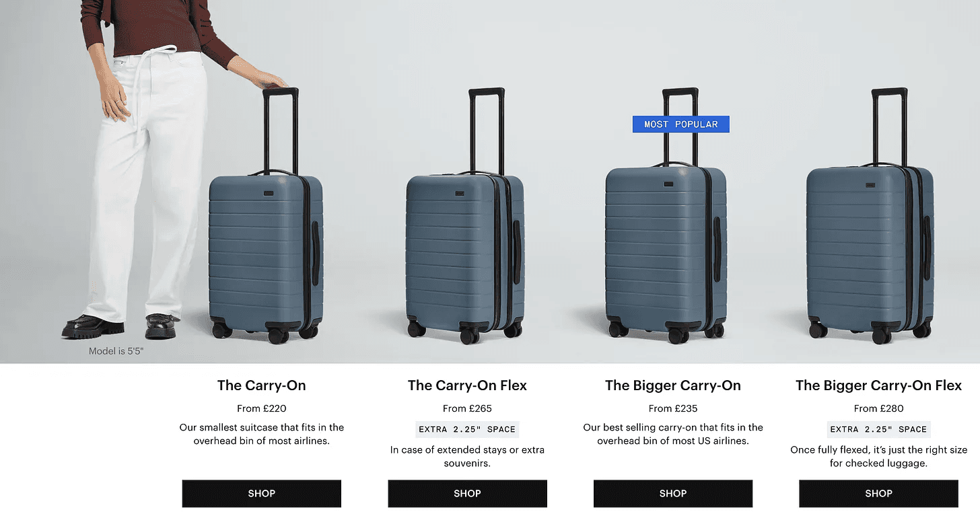Click the SHOP button under The Carry-On

[x=261, y=493]
